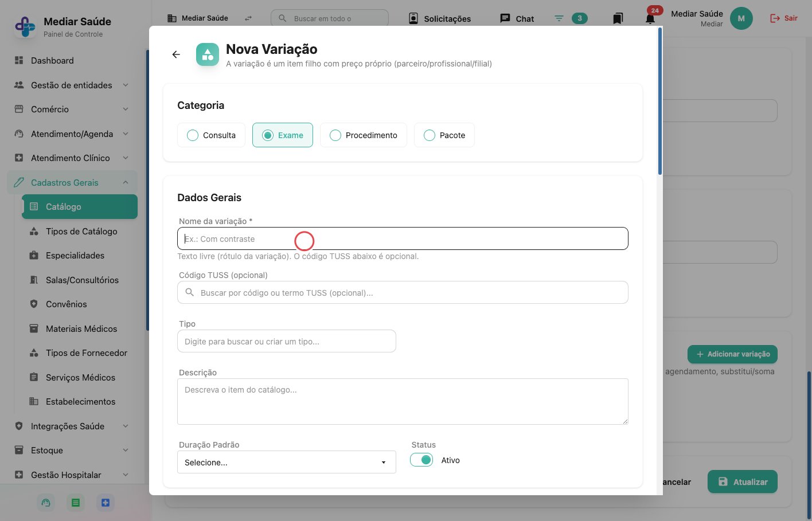Click the Tipo search input
The height and width of the screenshot is (521, 812).
tap(287, 341)
